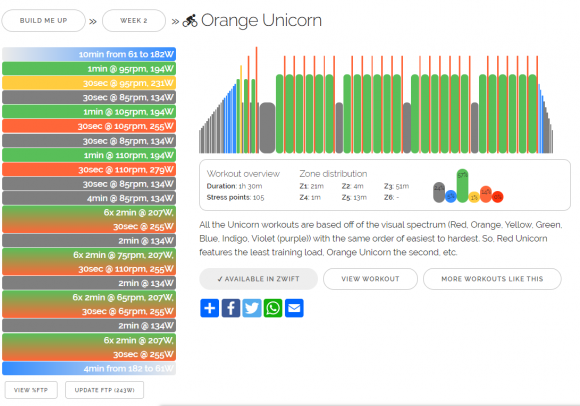Open the Build Me Up breadcrumb
The width and height of the screenshot is (580, 406).
[43, 21]
